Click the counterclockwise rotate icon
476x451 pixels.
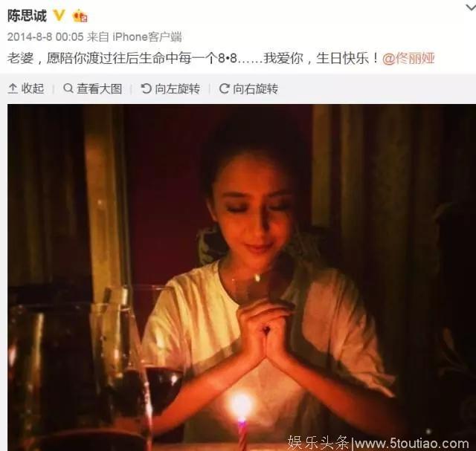[146, 88]
